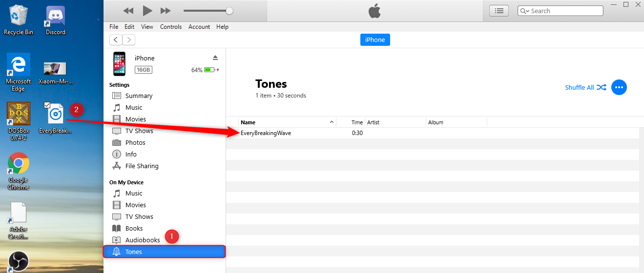
Task: Go back with the left arrow button
Action: pyautogui.click(x=116, y=40)
